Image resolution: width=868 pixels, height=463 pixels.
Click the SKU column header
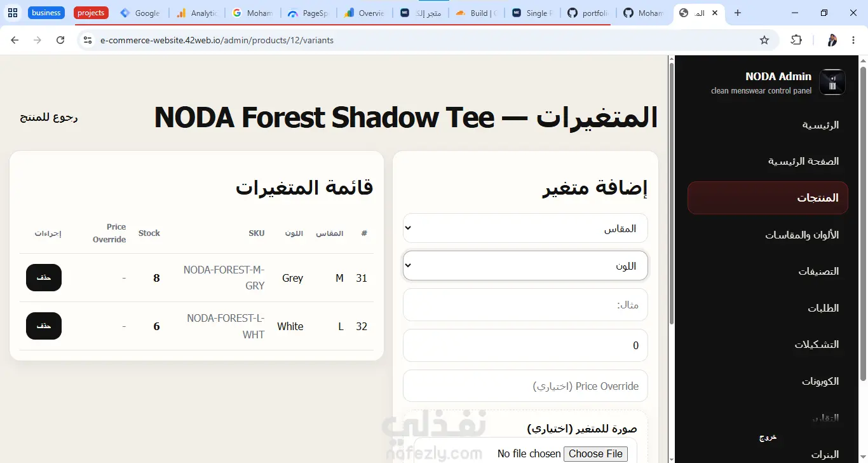click(257, 233)
